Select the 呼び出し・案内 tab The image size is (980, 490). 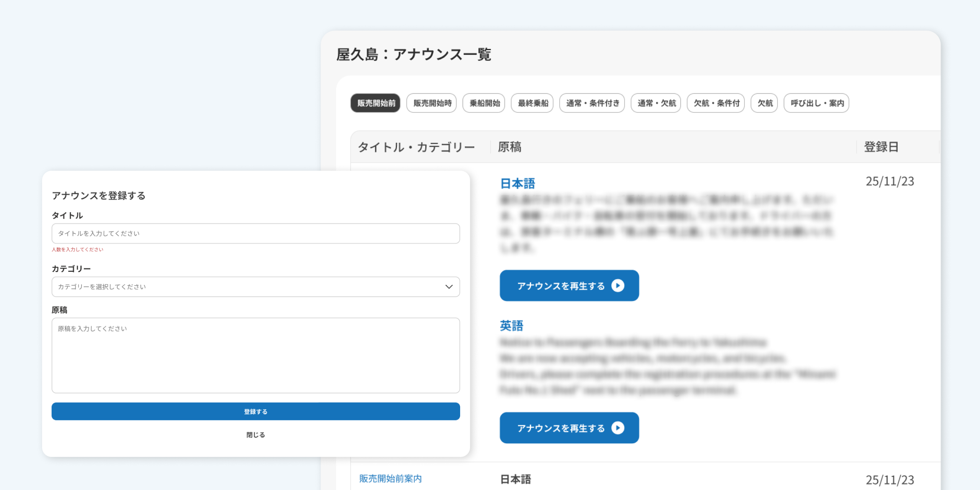pyautogui.click(x=817, y=103)
